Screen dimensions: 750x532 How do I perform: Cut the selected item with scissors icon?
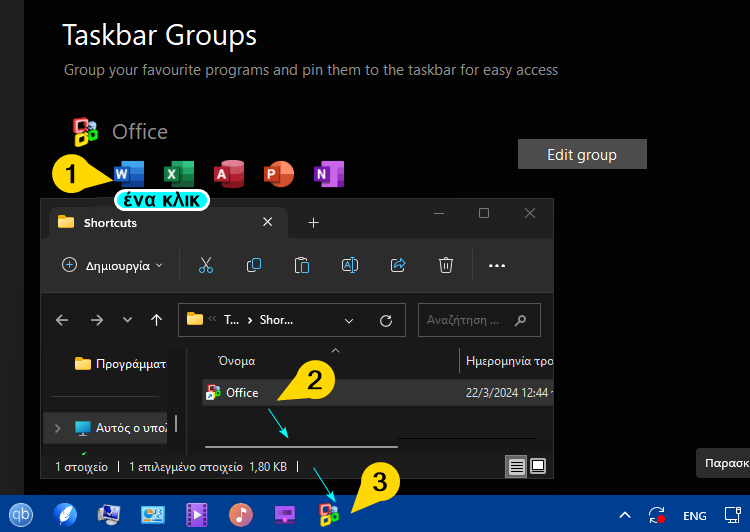tap(206, 265)
